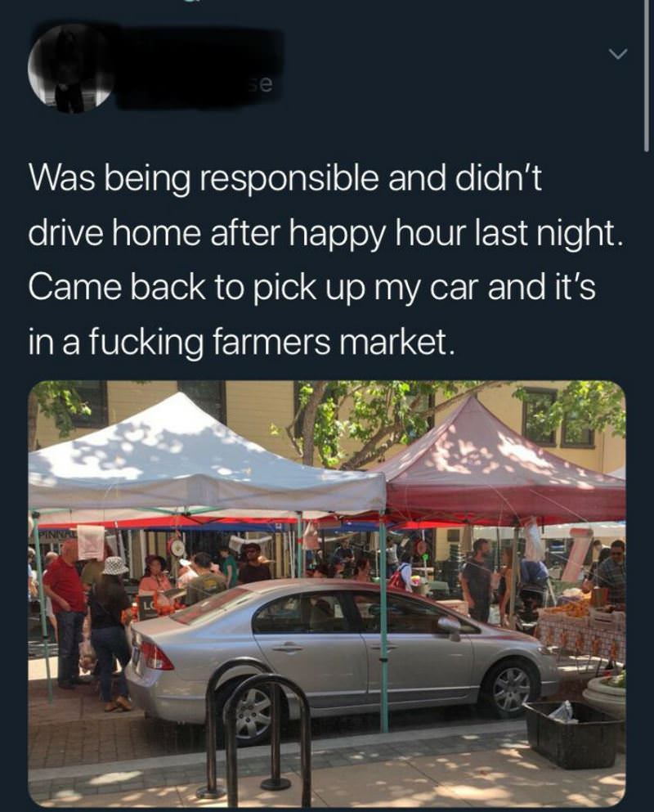Click the car's front wheel
This screenshot has height=812, width=654.
pyautogui.click(x=512, y=690)
